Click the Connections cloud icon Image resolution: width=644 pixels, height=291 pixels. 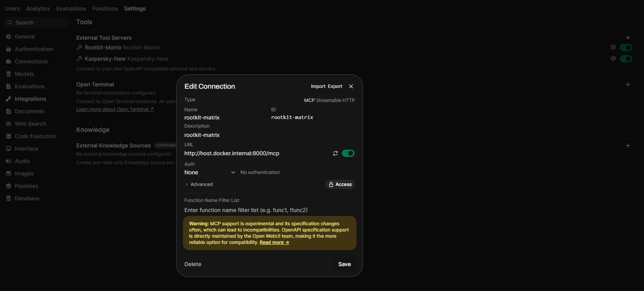point(9,61)
